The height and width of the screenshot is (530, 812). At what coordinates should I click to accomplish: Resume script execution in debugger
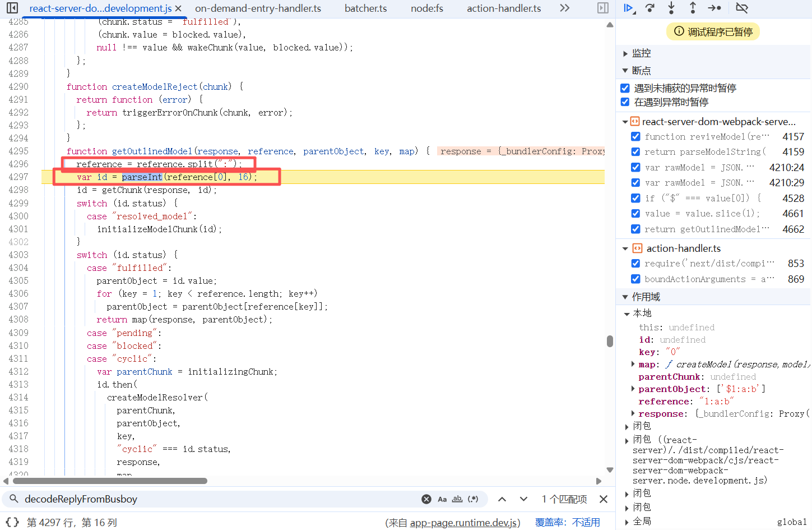pyautogui.click(x=629, y=8)
